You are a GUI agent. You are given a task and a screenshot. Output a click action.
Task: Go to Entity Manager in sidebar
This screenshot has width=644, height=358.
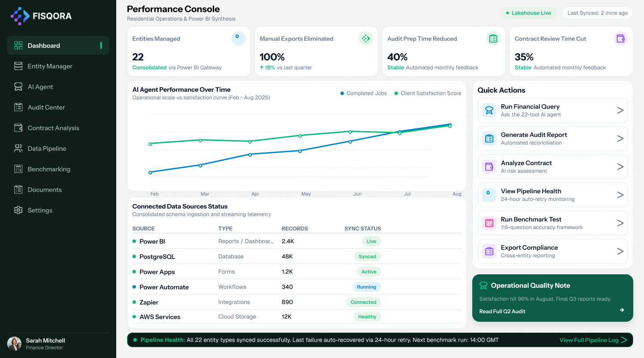point(58,66)
